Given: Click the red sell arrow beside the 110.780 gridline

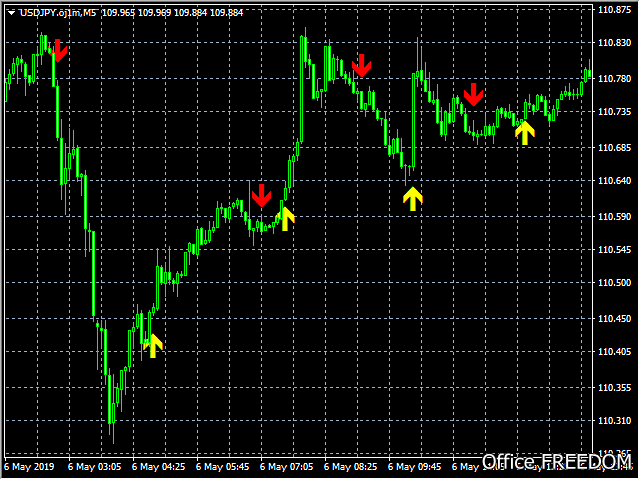Looking at the screenshot, I should (362, 65).
